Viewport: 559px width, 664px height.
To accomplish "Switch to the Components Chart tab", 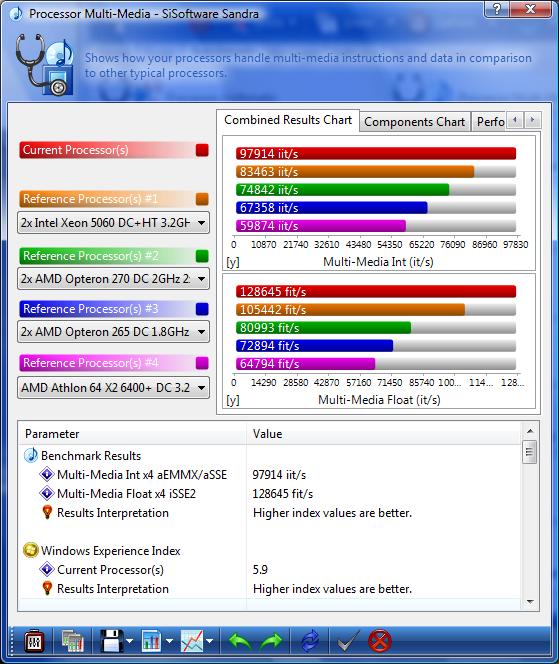I will (415, 122).
